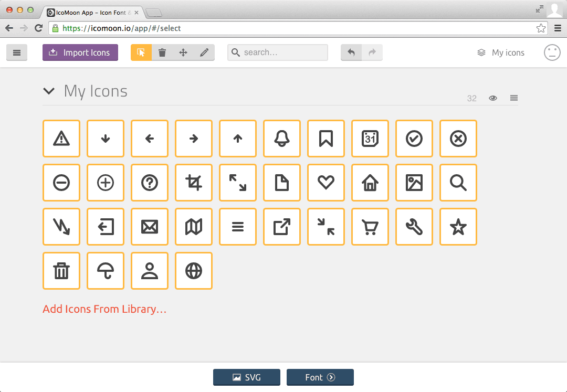Toggle visibility with the eye icon
Viewport: 567px width, 392px height.
click(x=492, y=98)
